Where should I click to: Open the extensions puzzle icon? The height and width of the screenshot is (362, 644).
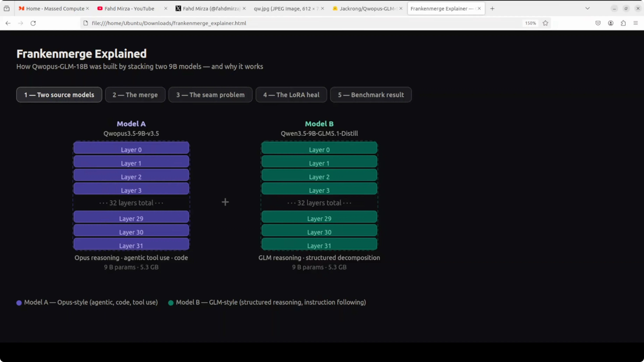pos(623,23)
